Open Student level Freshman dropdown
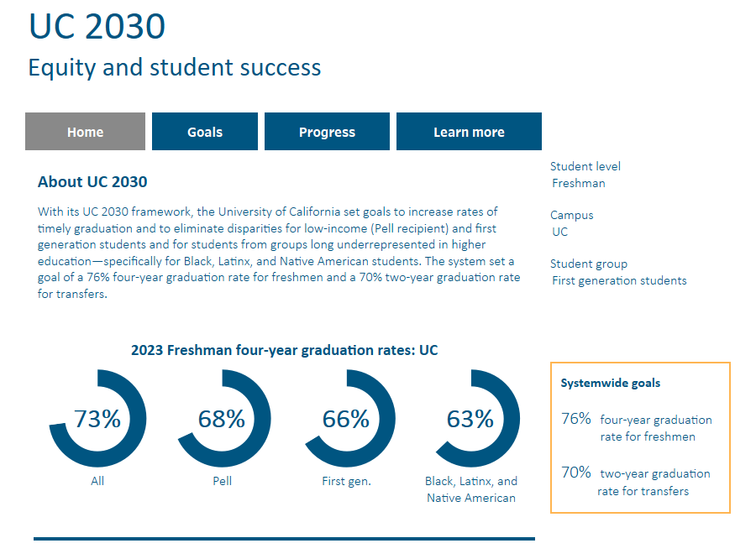756x559 pixels. point(579,183)
